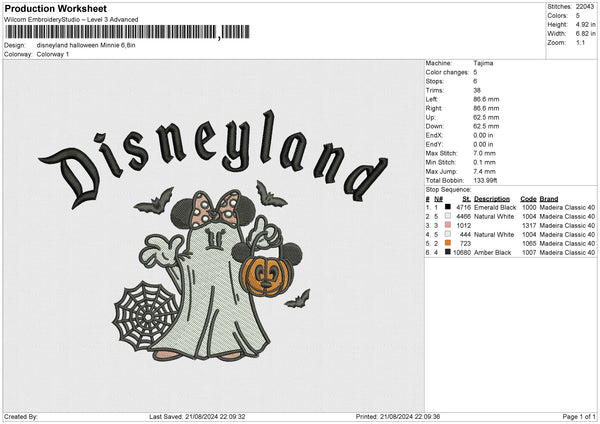Click the barcode under the worksheet title
The width and height of the screenshot is (600, 424).
click(x=127, y=32)
